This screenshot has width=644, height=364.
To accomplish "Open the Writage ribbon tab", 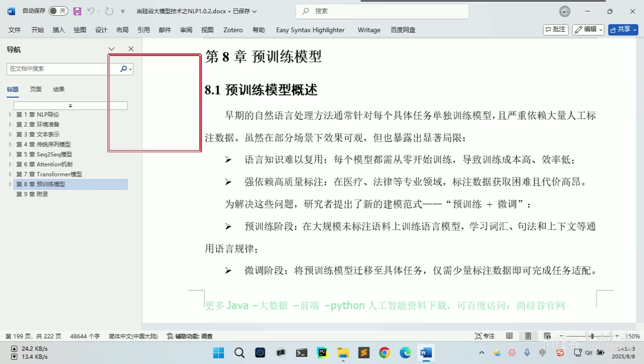I will [x=369, y=30].
